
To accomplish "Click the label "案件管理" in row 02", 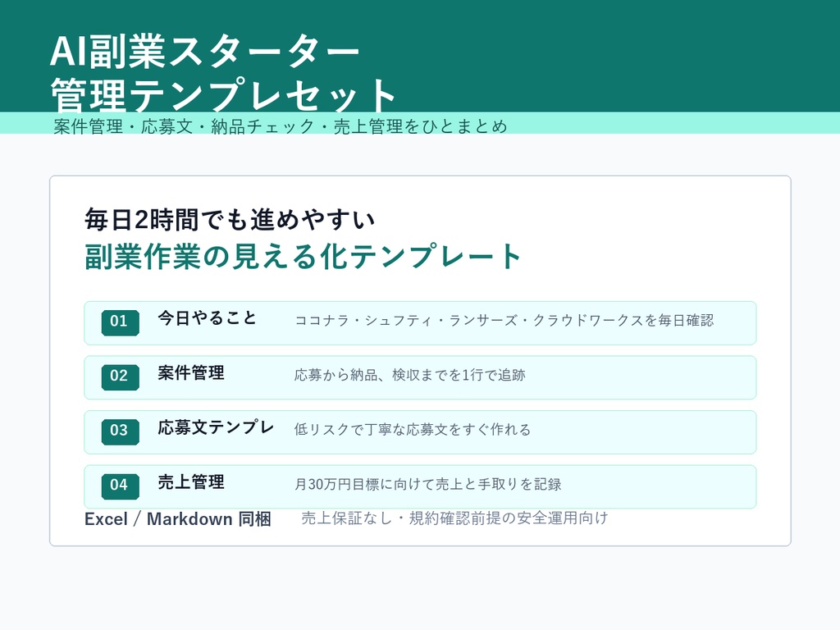I will [190, 373].
